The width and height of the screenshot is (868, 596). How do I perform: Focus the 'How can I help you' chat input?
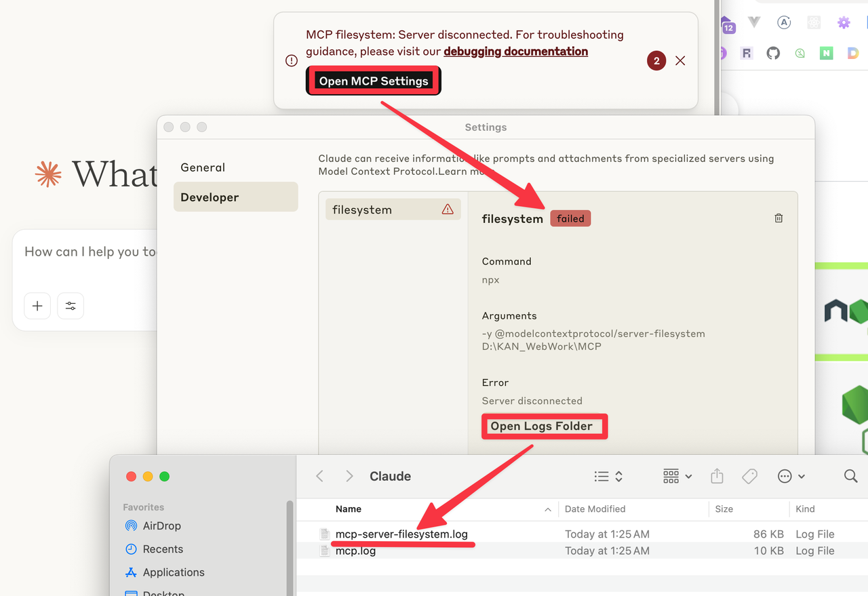[x=91, y=252]
